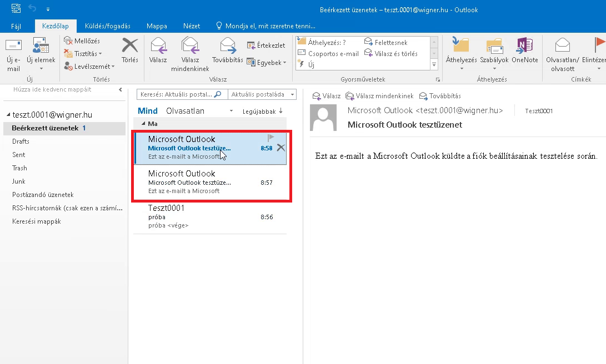This screenshot has height=364, width=606.
Task: Click the Továbbítás (Forward) ribbon icon
Action: pyautogui.click(x=228, y=46)
